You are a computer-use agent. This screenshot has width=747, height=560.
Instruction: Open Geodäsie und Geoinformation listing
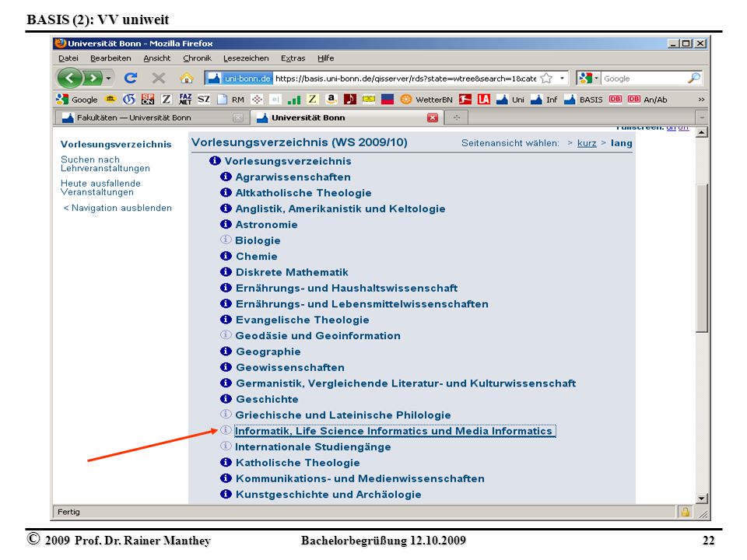pos(317,336)
